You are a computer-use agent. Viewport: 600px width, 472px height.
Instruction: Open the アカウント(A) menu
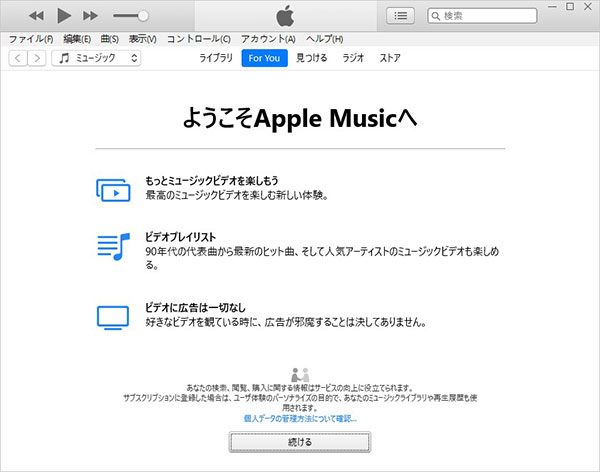pos(268,39)
